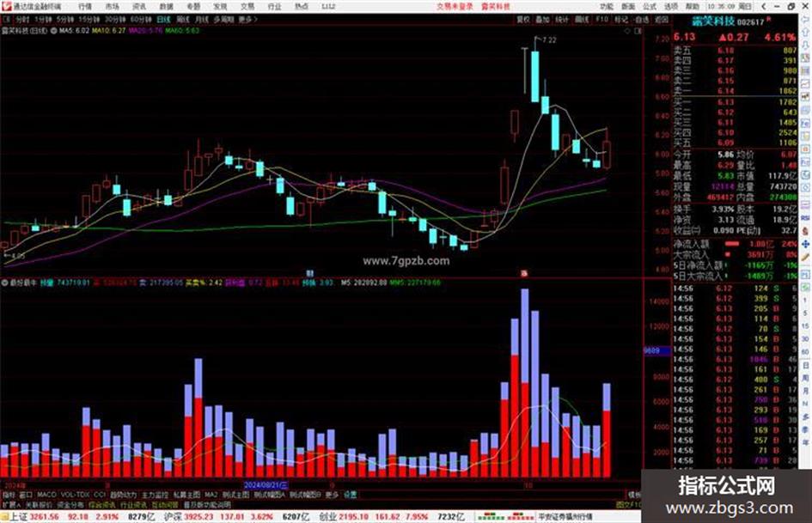Click the white 财 marker on the chart timeline
This screenshot has height=523, width=812.
click(309, 273)
